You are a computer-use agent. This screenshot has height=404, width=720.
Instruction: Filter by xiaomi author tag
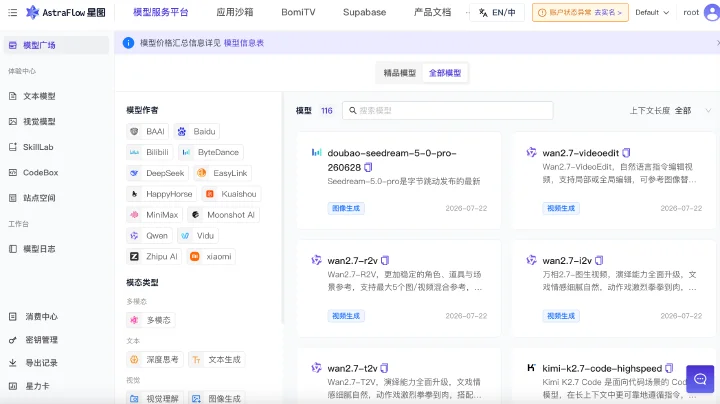click(x=211, y=256)
